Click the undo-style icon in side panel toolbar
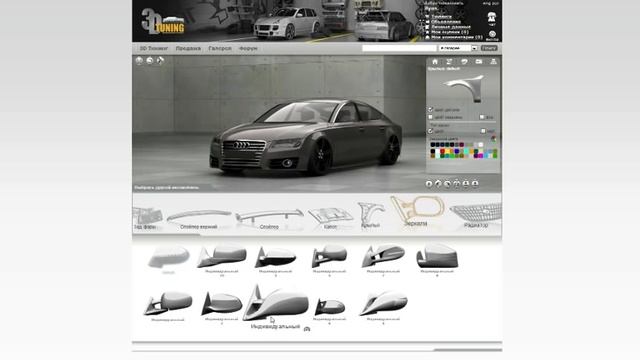This screenshot has width=640, height=360. [464, 62]
